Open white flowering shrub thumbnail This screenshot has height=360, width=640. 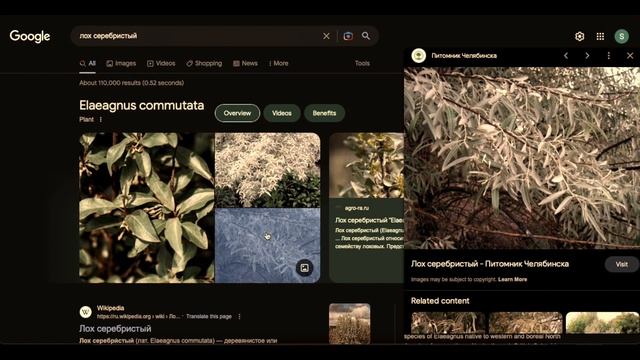point(268,170)
